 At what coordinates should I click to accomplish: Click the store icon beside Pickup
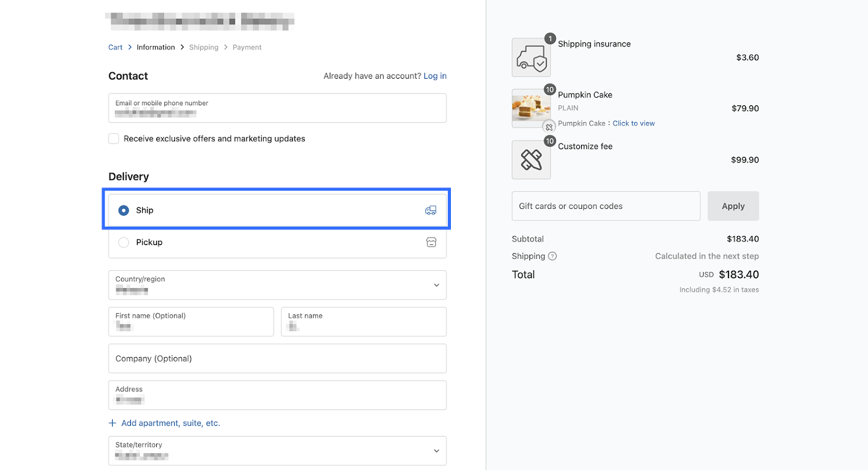click(x=431, y=243)
